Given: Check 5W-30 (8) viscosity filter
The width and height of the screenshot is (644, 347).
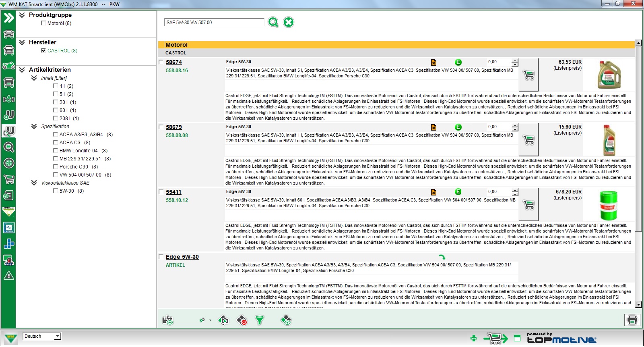Looking at the screenshot, I should (x=56, y=191).
